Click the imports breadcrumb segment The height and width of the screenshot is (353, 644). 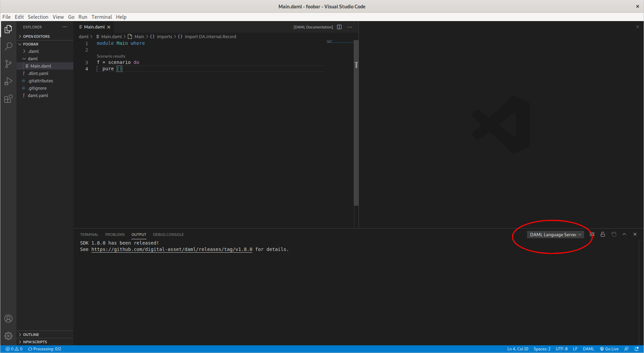[x=161, y=37]
